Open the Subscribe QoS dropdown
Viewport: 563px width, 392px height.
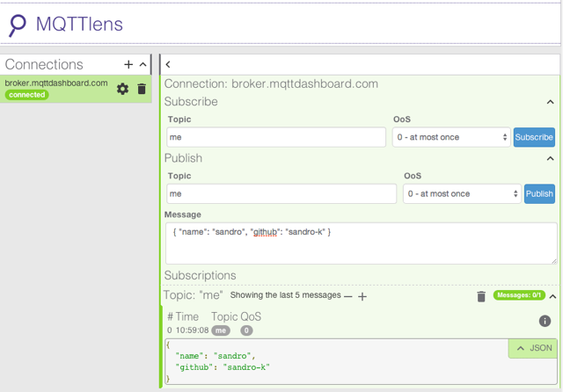click(451, 137)
